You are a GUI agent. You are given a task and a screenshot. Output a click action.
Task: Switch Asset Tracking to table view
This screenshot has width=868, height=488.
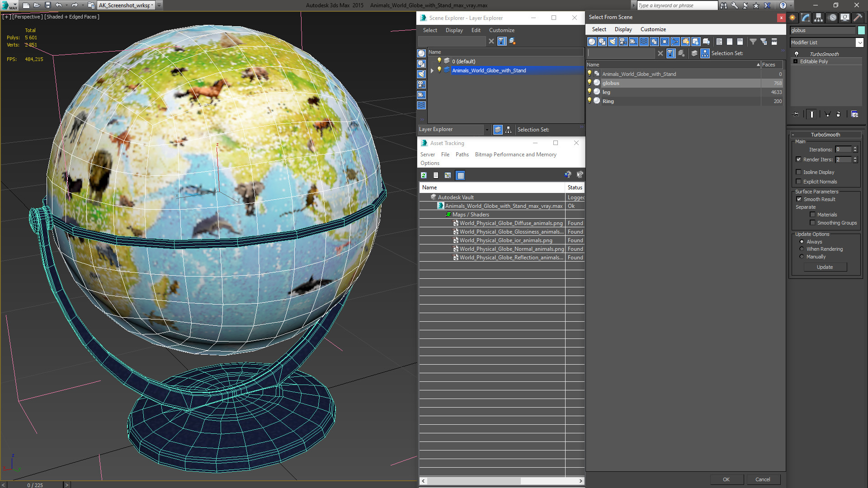tap(460, 175)
